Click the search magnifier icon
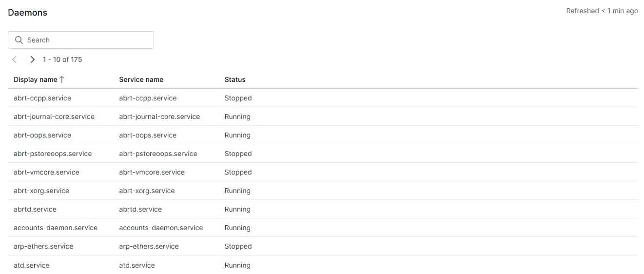 (x=19, y=40)
